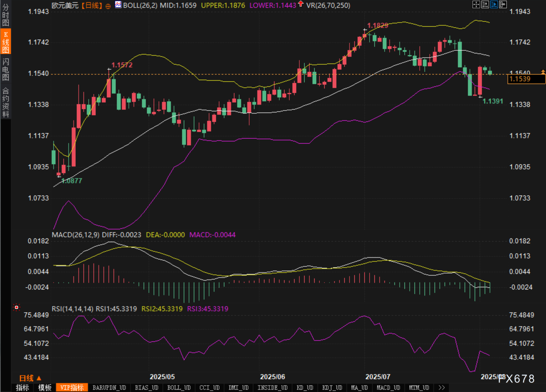
Task: Click the orange circle icon beside 日线 title
Action: point(108,6)
